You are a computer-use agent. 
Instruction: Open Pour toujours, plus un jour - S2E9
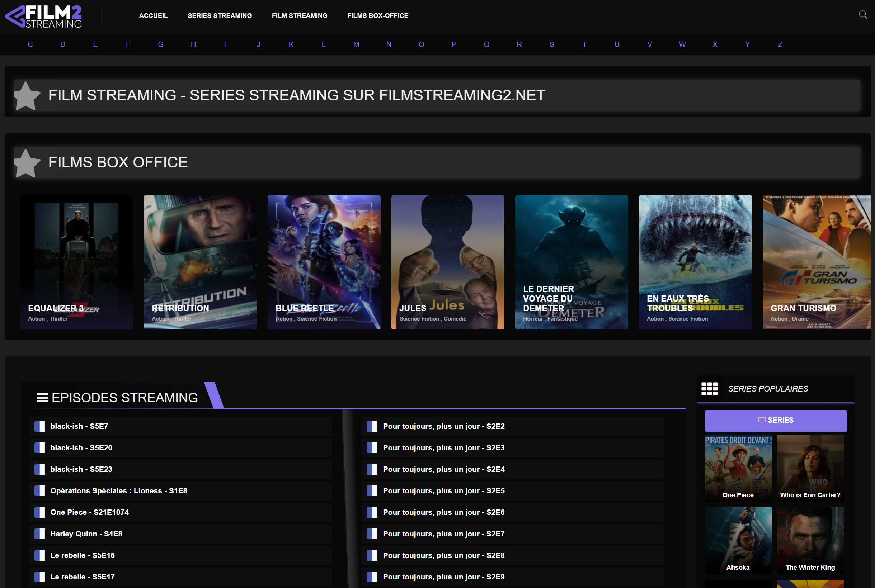(513, 577)
